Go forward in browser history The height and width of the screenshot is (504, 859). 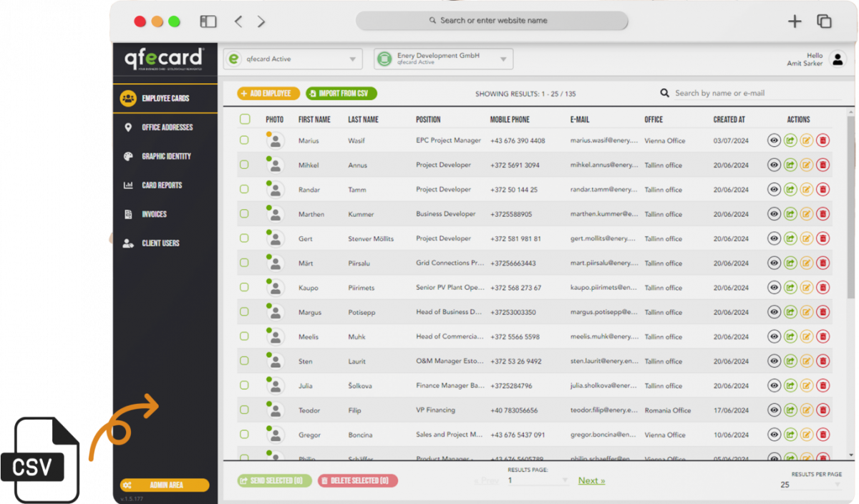coord(261,21)
